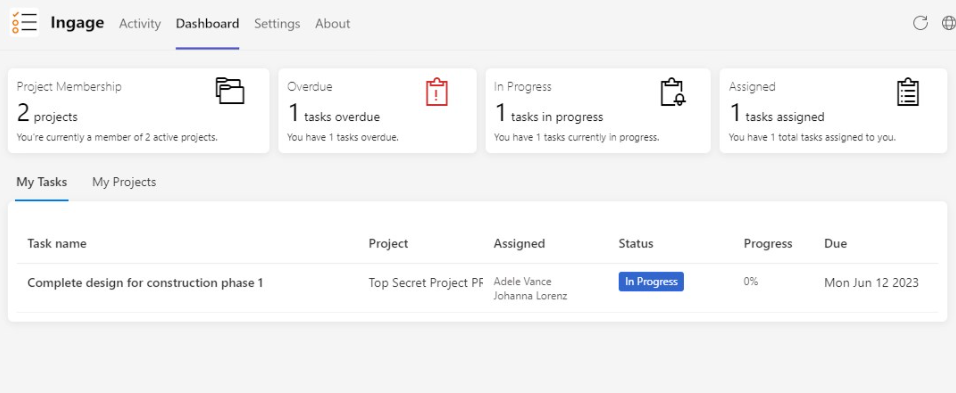This screenshot has width=956, height=393.
Task: Click the red Overdue clipboard icon
Action: pyautogui.click(x=437, y=92)
